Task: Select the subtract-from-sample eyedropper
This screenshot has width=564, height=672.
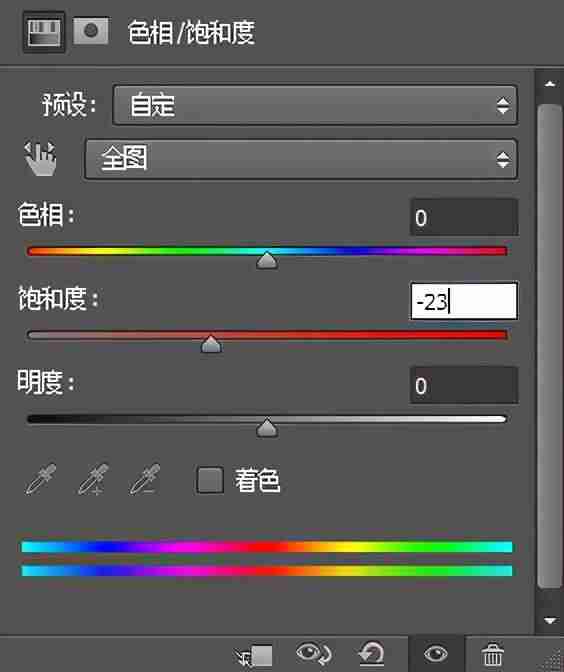Action: point(145,479)
